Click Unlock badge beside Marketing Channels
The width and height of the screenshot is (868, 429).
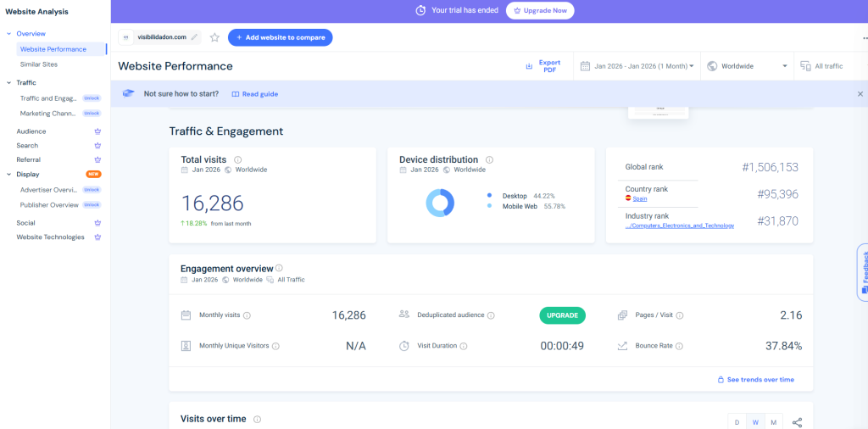[x=92, y=113]
